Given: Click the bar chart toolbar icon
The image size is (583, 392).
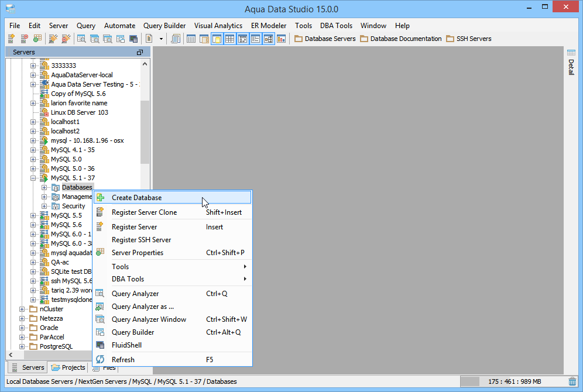Looking at the screenshot, I should 282,38.
